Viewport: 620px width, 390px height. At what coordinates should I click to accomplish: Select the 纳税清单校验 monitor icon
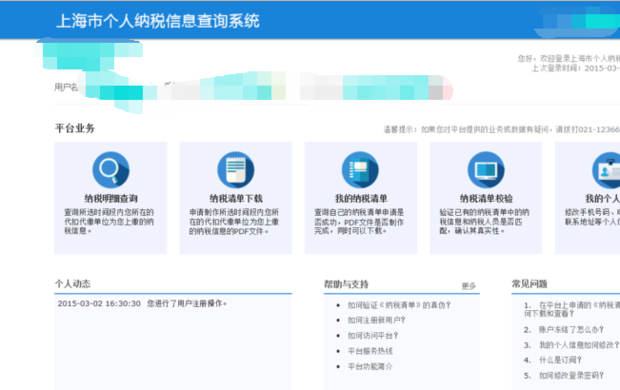tap(486, 170)
